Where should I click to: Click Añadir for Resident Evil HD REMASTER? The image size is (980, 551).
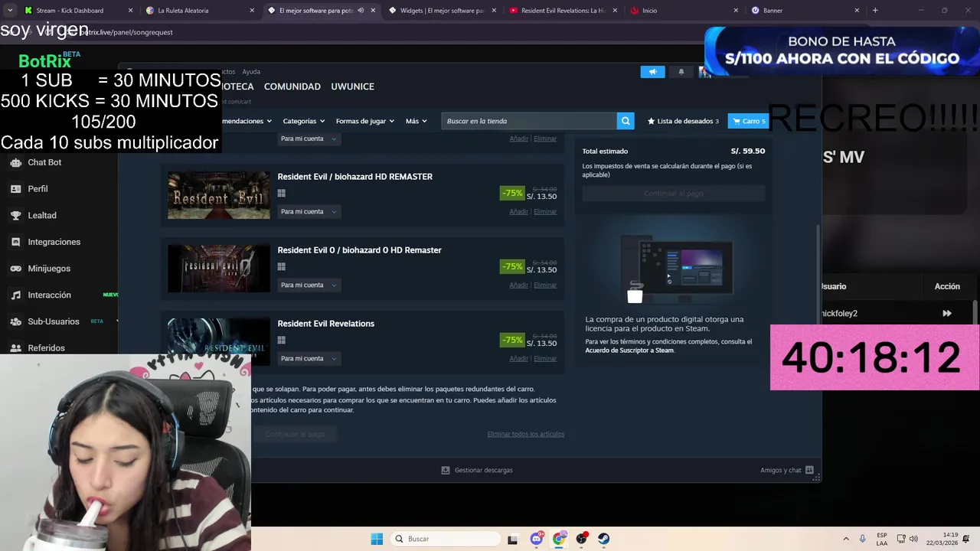(519, 211)
